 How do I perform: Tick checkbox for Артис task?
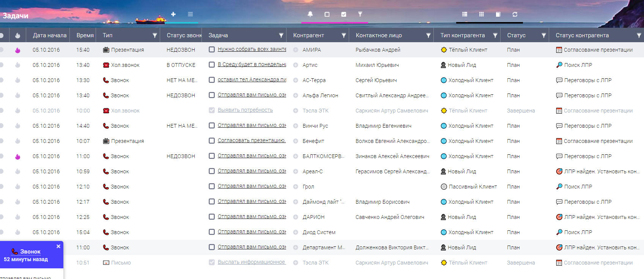(x=212, y=65)
